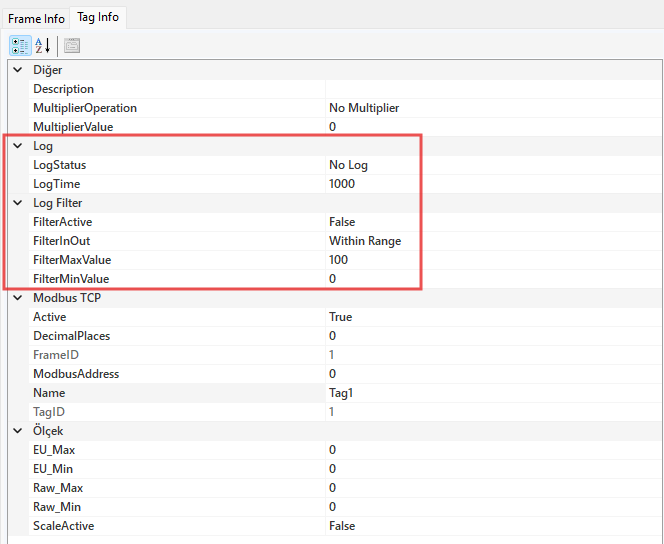
Task: Select the Description property label
Action: (x=64, y=89)
